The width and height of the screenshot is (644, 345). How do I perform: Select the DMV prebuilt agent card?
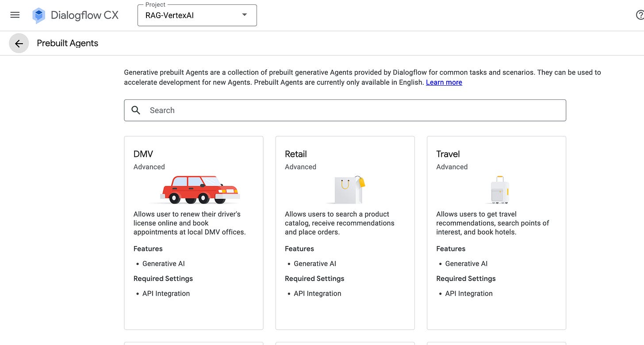194,233
